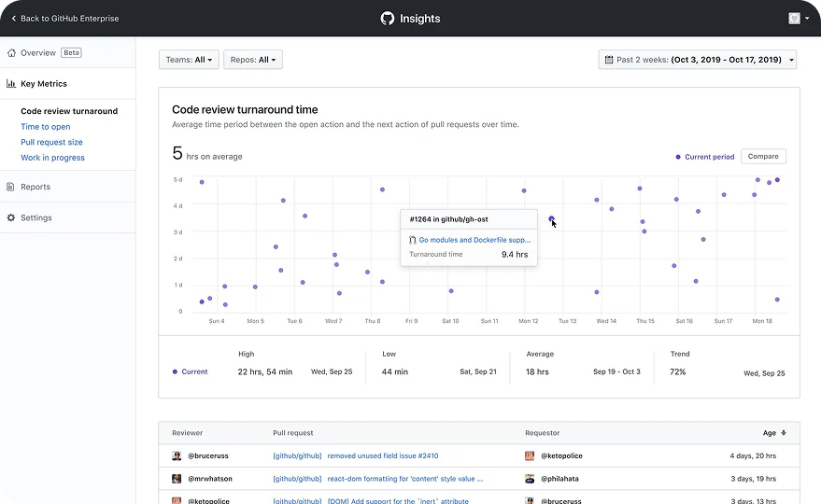Click @philahata requestor name
Image resolution: width=821 pixels, height=504 pixels.
[x=559, y=479]
